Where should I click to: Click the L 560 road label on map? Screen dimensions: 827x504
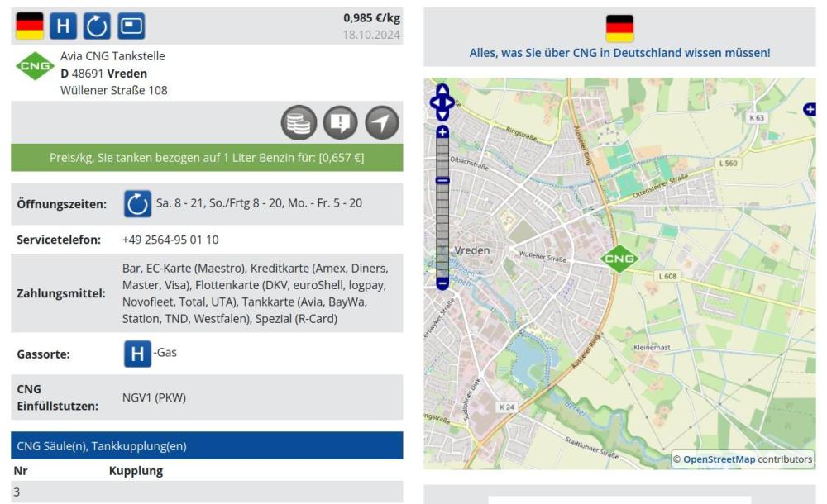pos(729,164)
